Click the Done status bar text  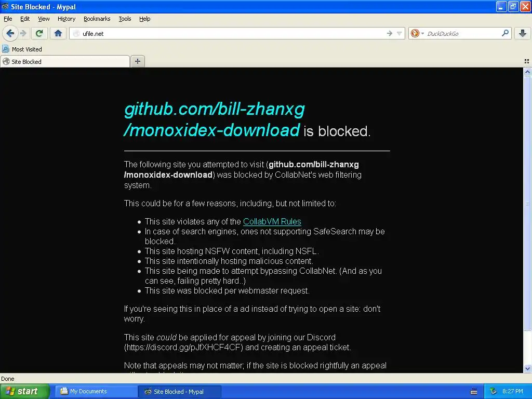click(x=7, y=379)
